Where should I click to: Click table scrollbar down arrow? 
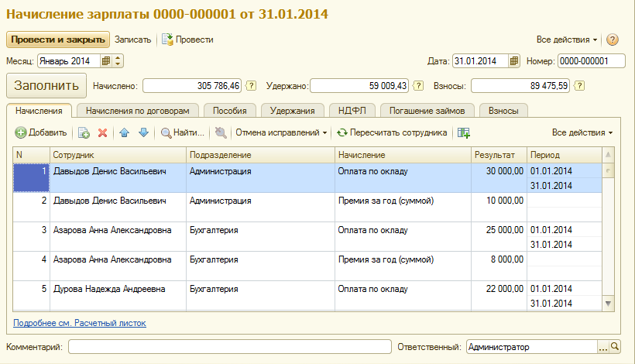click(x=608, y=304)
